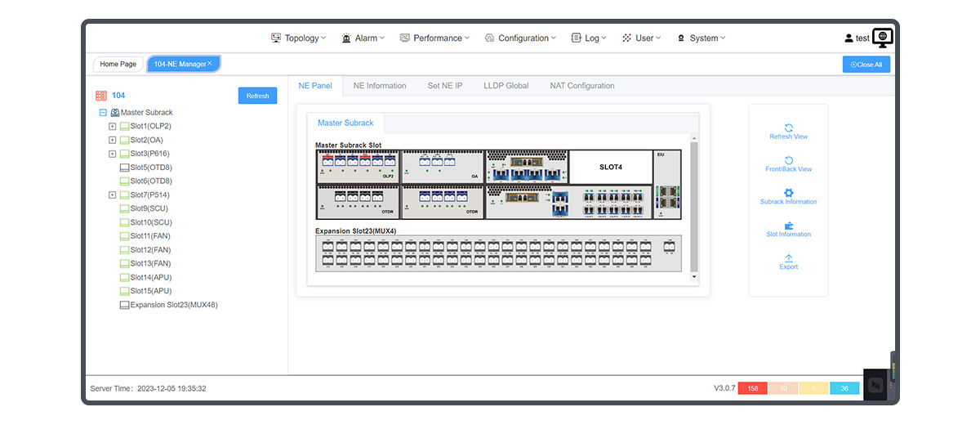Go to the Home Page tab
Viewport: 980px width, 425px height.
[x=118, y=64]
